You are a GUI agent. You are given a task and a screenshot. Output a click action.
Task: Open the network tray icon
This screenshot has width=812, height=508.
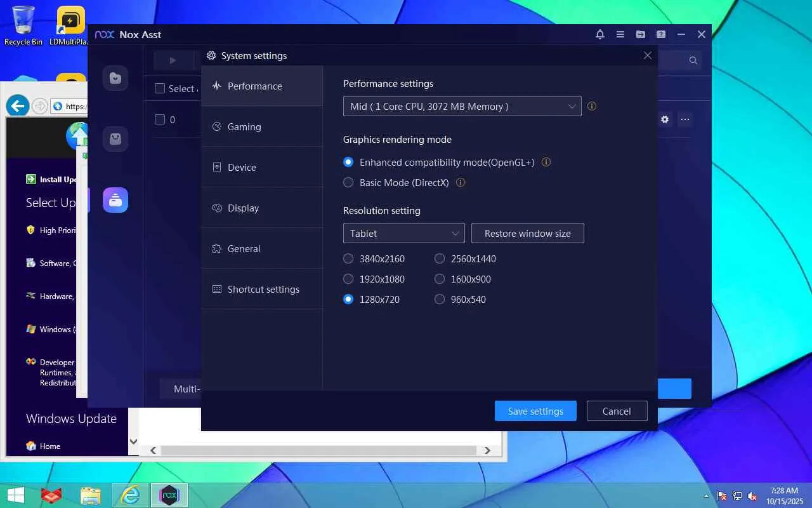tap(737, 496)
